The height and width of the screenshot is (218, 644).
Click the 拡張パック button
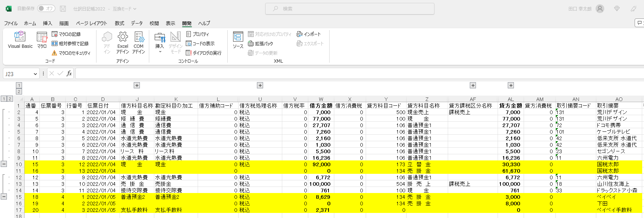[x=261, y=43]
